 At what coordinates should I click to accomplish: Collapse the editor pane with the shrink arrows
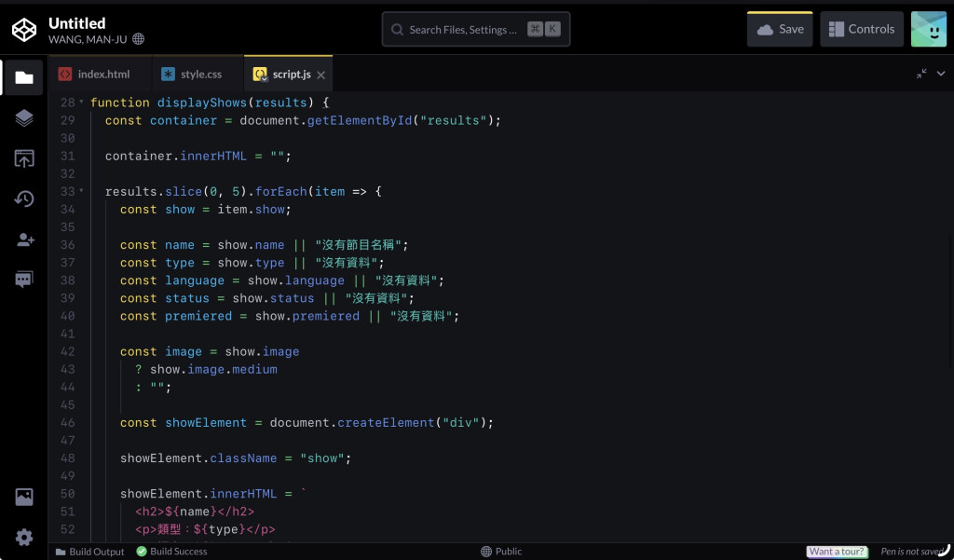coord(921,74)
